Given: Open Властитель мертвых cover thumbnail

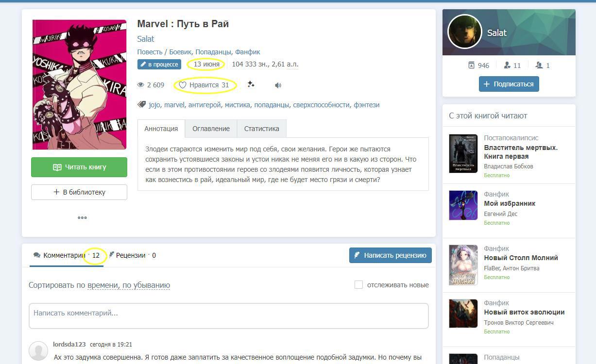Looking at the screenshot, I should click(x=463, y=153).
